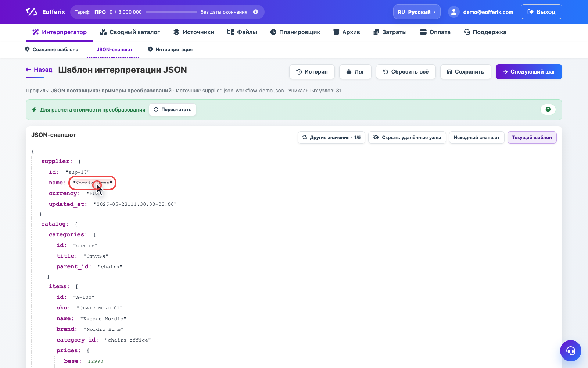Proceed with Следующий шаг
588x368 pixels.
click(529, 72)
